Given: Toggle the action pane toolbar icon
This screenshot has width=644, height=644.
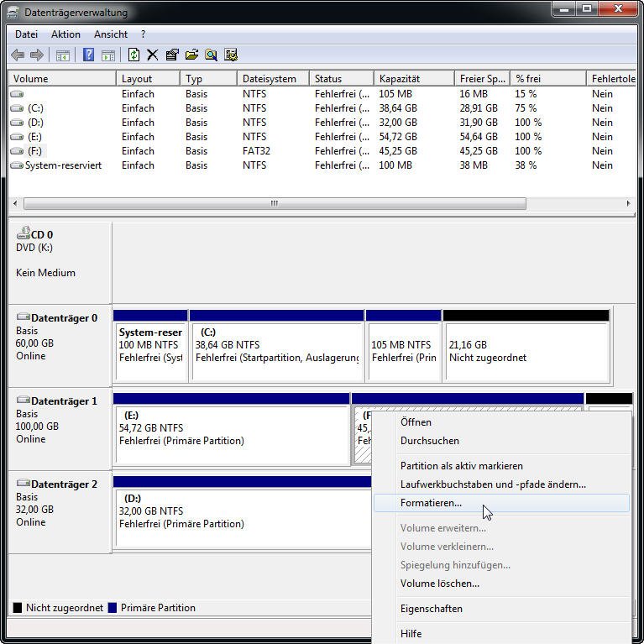Looking at the screenshot, I should (108, 55).
